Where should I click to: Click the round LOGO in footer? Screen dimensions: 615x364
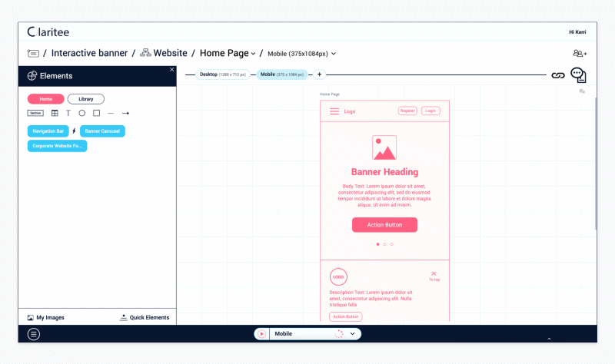click(x=338, y=277)
